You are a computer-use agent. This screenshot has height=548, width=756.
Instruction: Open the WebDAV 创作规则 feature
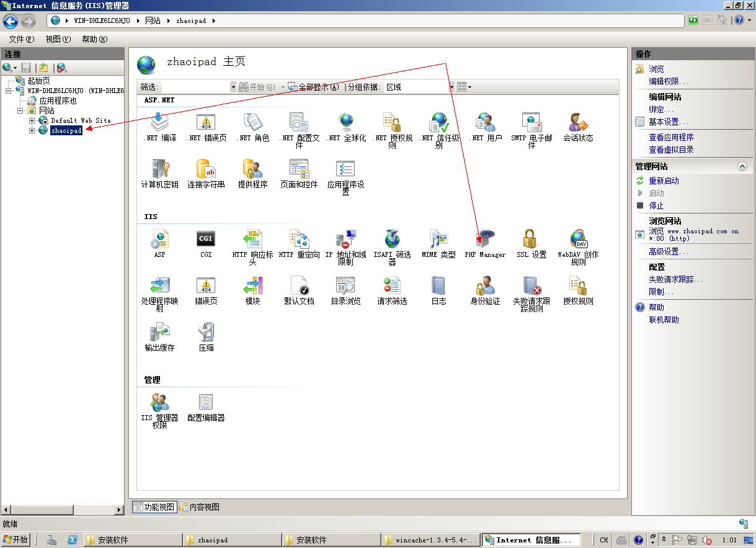point(578,247)
